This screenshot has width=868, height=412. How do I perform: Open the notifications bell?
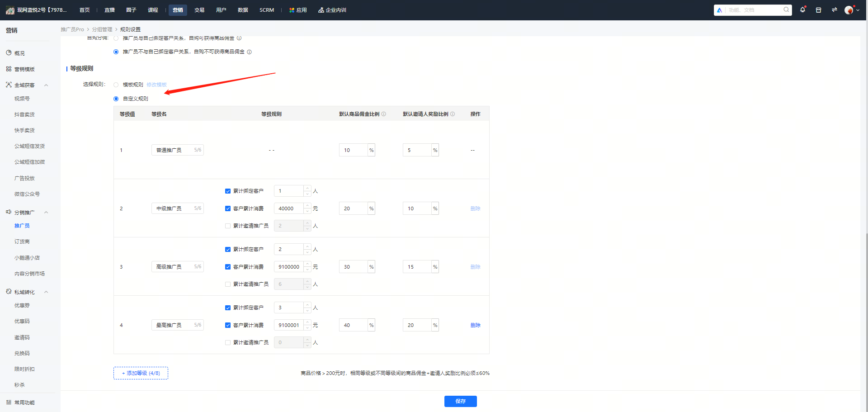tap(802, 9)
